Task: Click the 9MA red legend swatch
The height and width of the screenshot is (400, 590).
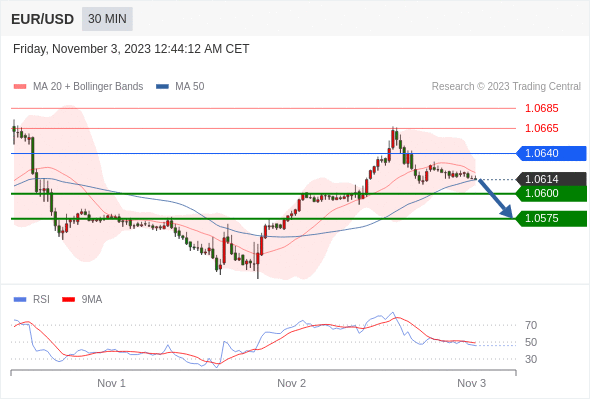Action: point(68,300)
